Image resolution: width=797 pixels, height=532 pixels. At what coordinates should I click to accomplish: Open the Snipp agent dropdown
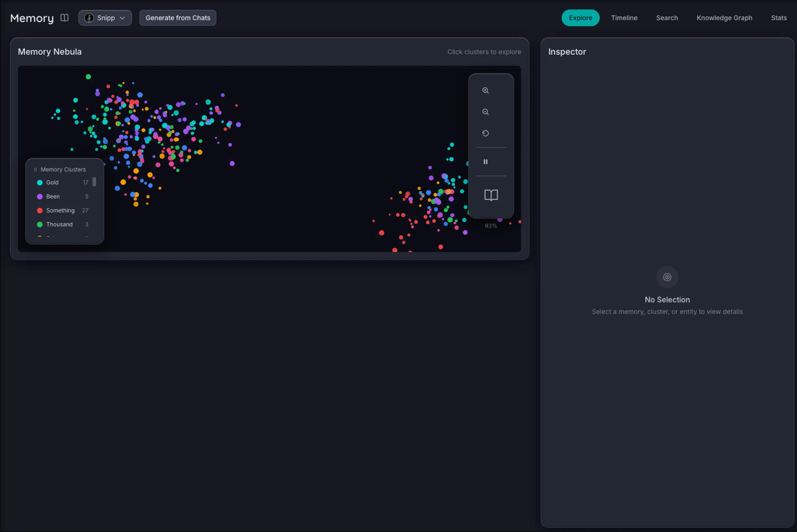pos(105,18)
